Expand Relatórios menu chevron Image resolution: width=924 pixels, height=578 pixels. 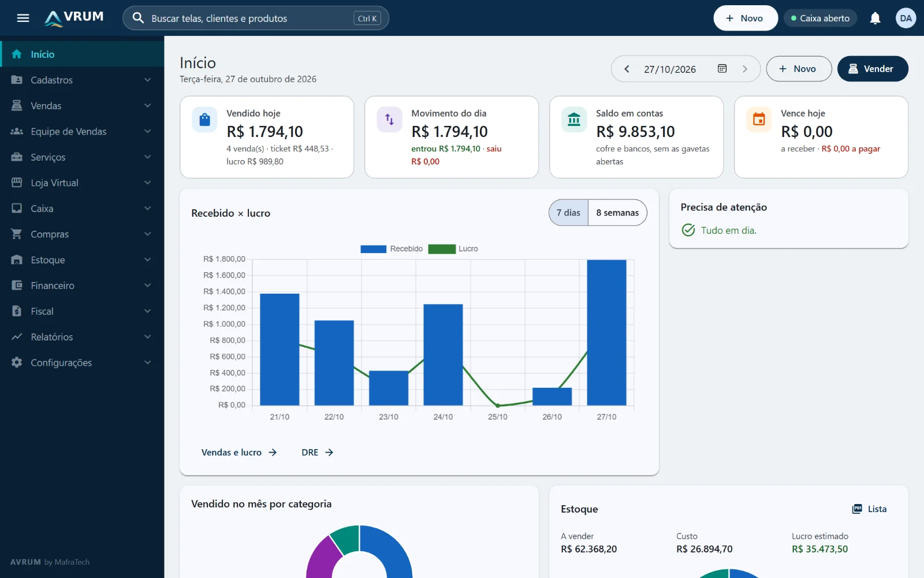tap(148, 337)
